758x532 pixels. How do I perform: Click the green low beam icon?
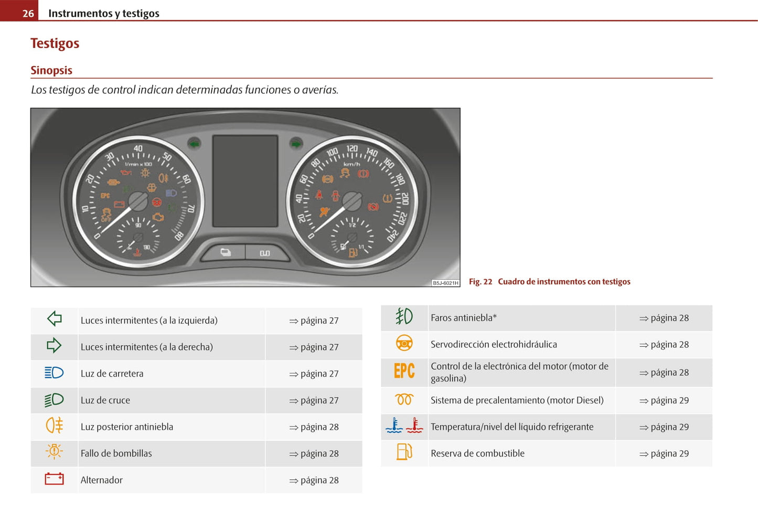click(54, 400)
